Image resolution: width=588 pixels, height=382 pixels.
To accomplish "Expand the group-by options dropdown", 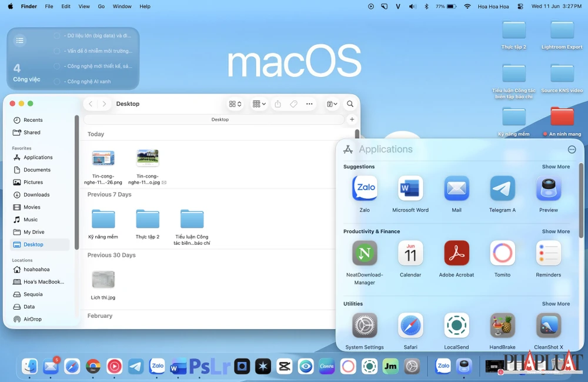I will pos(259,104).
